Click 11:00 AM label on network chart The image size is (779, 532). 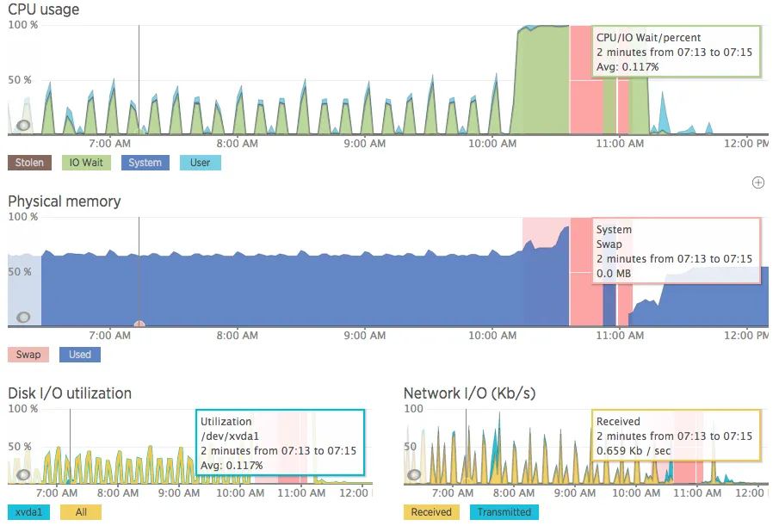(x=697, y=493)
